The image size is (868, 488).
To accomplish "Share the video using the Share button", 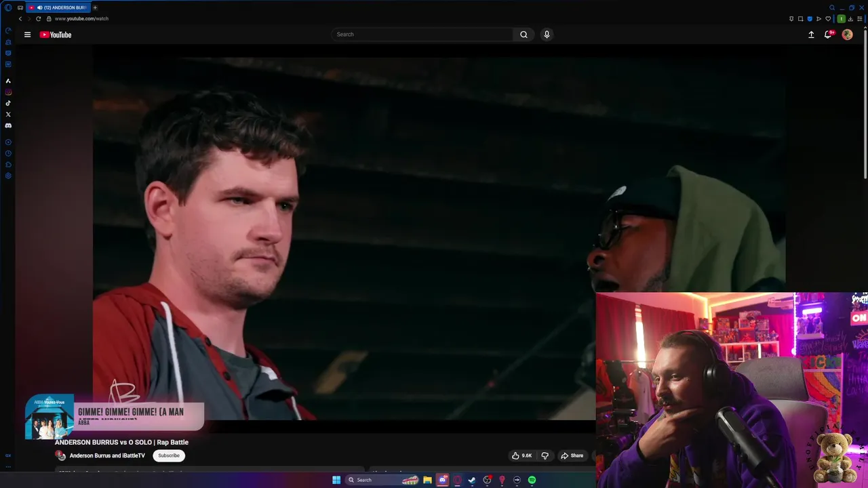I will 572,455.
